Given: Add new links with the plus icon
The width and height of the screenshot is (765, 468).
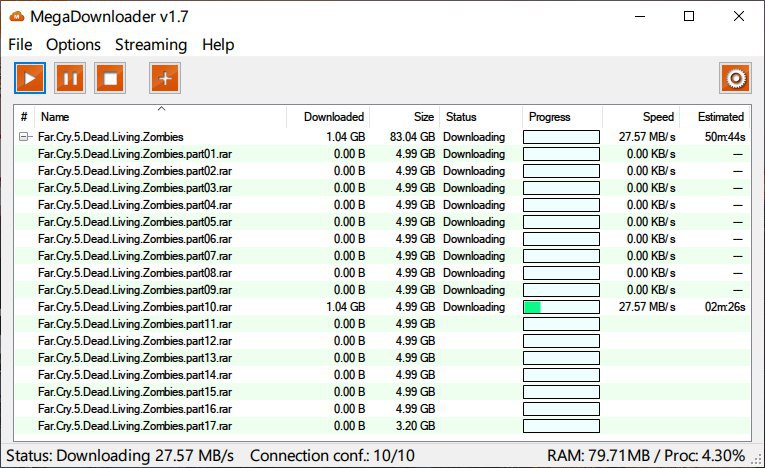Looking at the screenshot, I should pyautogui.click(x=165, y=78).
